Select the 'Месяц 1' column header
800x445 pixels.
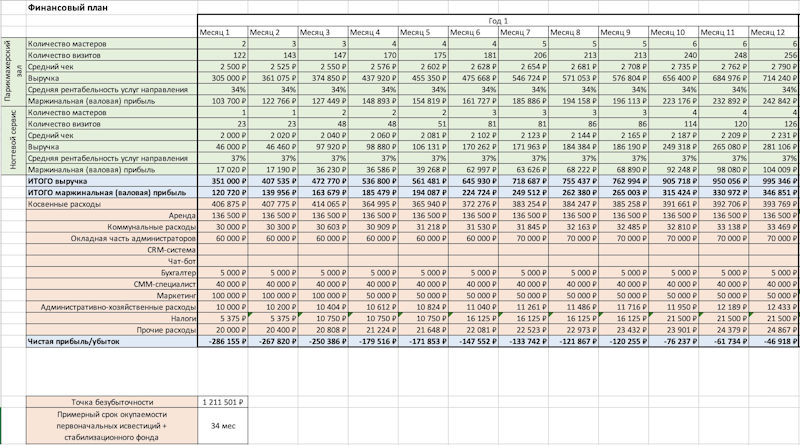(x=222, y=32)
